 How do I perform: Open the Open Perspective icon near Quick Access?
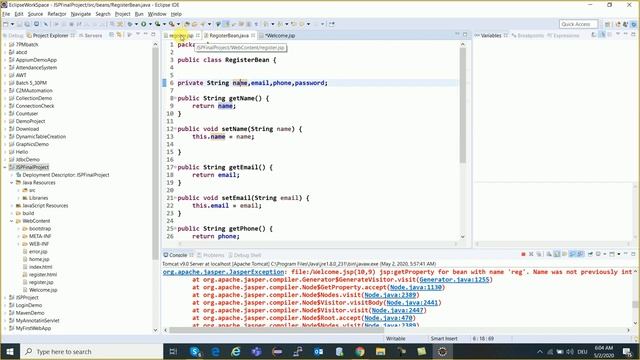click(607, 24)
